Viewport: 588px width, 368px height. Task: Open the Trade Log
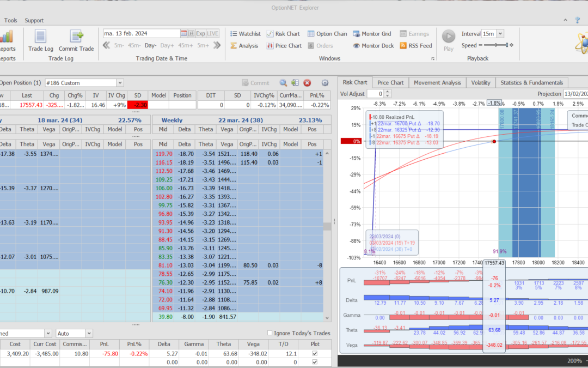40,40
